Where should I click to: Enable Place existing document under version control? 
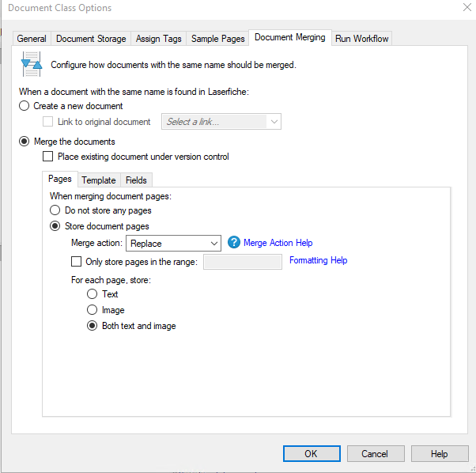[x=47, y=157]
